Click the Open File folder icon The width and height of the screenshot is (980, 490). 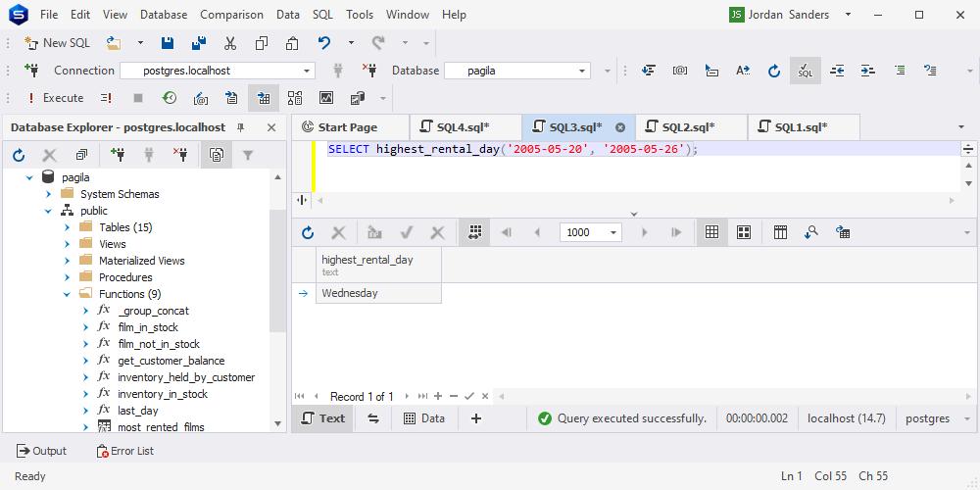(x=113, y=43)
